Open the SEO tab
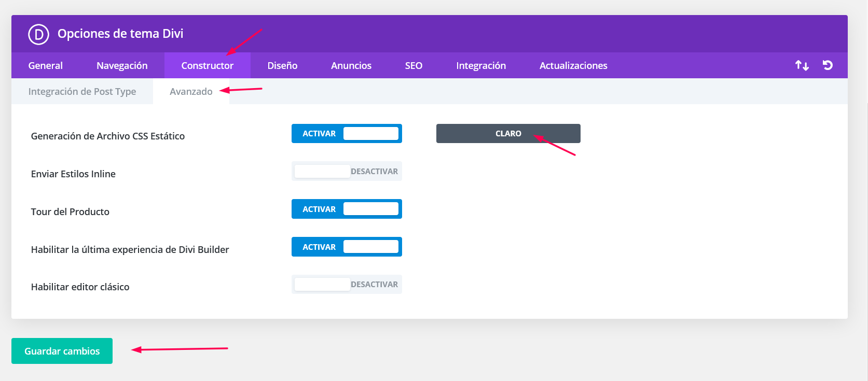The height and width of the screenshot is (381, 868). [414, 65]
